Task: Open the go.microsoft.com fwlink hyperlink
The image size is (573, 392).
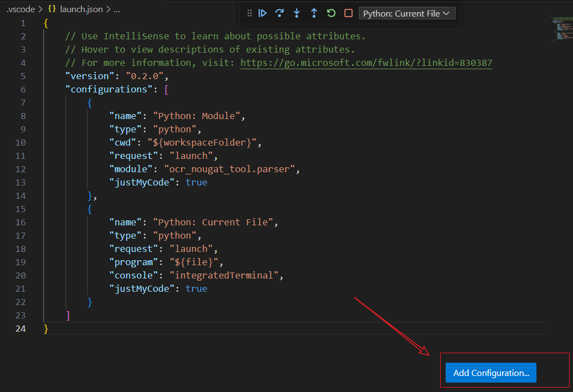Action: (x=365, y=63)
